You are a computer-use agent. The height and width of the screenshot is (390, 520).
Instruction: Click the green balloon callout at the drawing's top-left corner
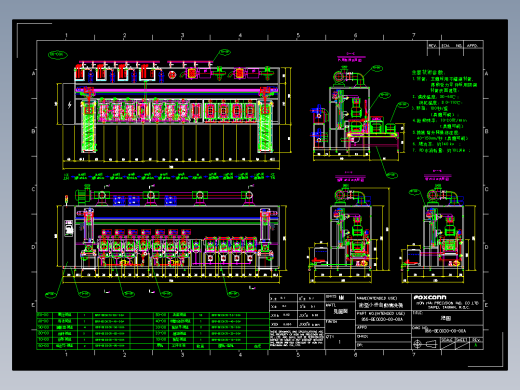[58, 54]
